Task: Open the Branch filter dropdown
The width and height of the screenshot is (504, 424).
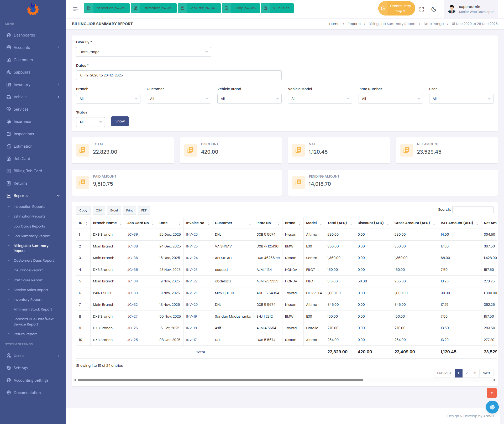Action: [108, 99]
